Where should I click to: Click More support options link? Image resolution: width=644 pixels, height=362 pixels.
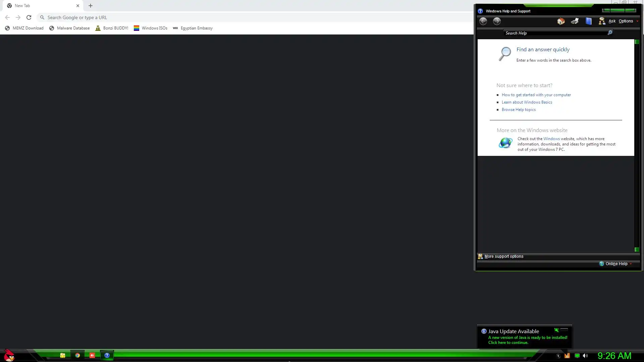[x=503, y=256]
